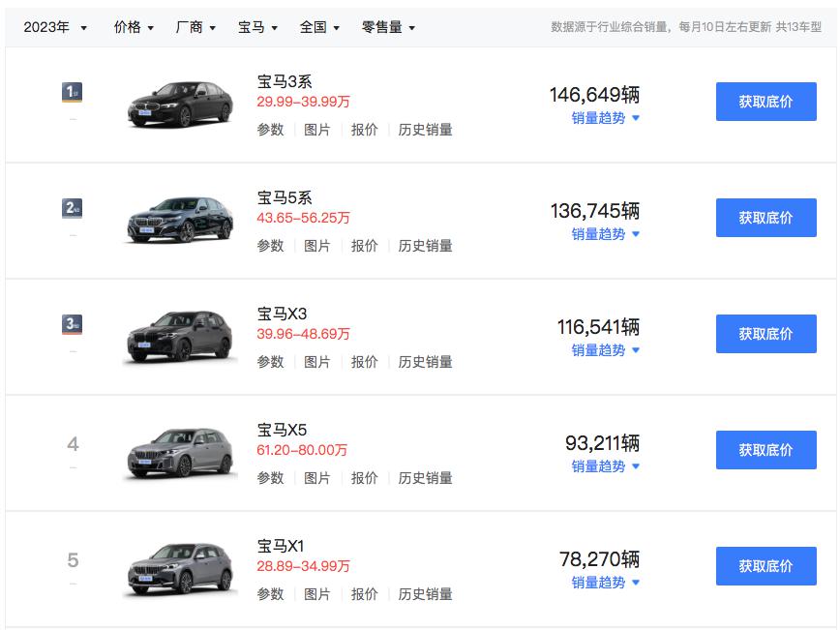Open the 零售量 sales type dropdown
Image resolution: width=840 pixels, height=630 pixels.
pyautogui.click(x=388, y=27)
